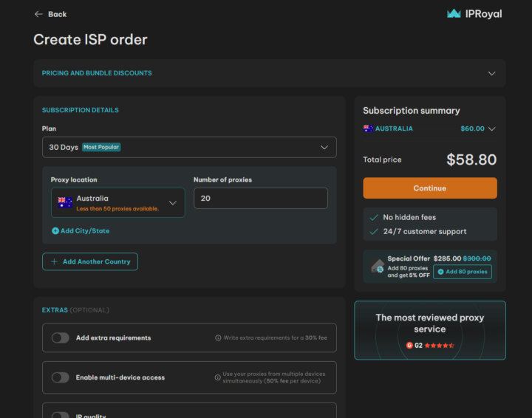Expand the Australia $60.00 summary row
The image size is (532, 418).
point(491,129)
